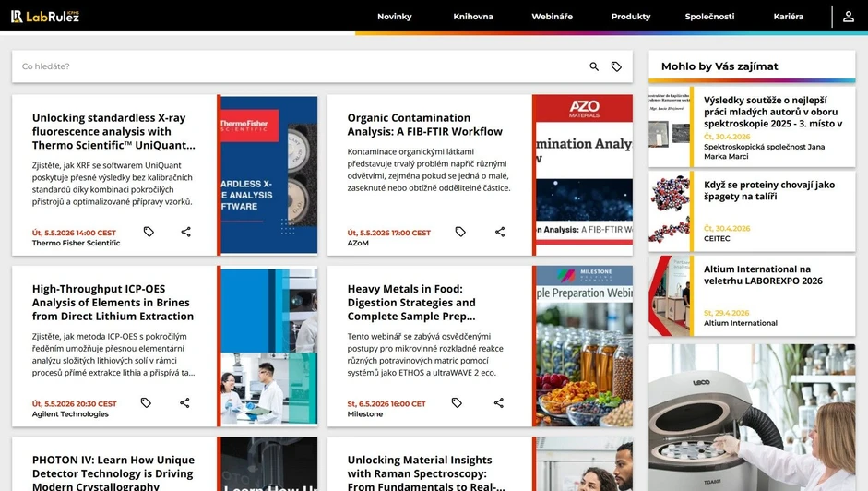Go to Novinky menu

pos(395,17)
